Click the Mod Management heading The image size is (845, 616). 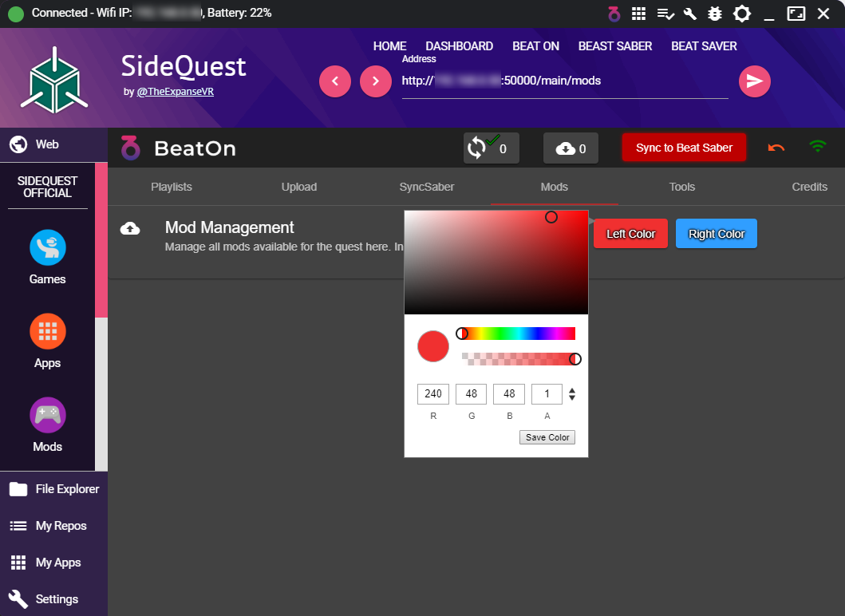[229, 227]
